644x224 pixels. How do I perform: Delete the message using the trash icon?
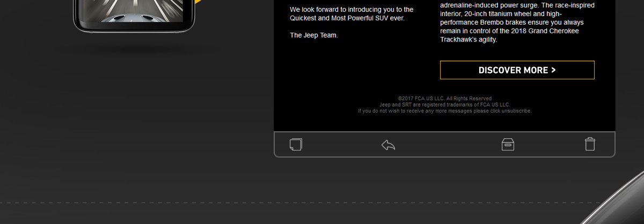click(x=590, y=144)
